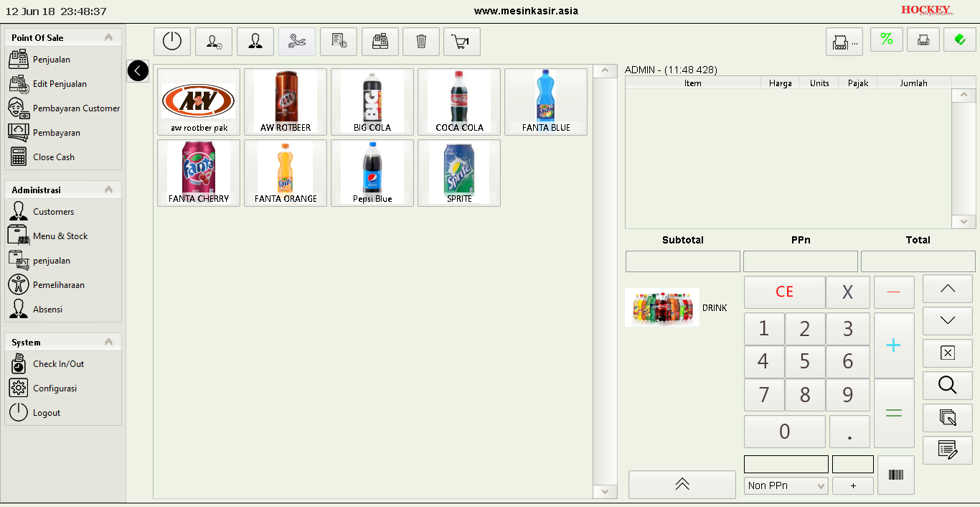This screenshot has height=507, width=980.
Task: Select the FANTA CHERRY product
Action: tap(199, 173)
